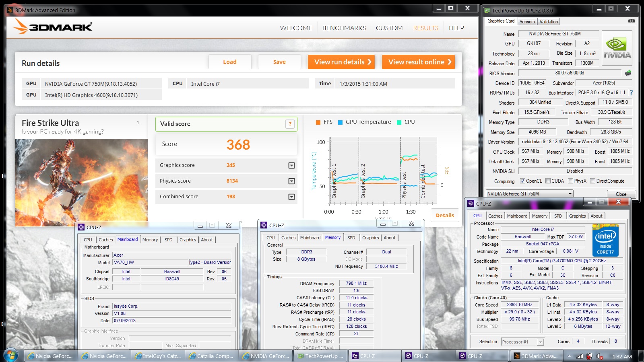The width and height of the screenshot is (644, 362).
Task: Click the Intel Core i7 logo in CPU-Z
Action: (x=605, y=240)
